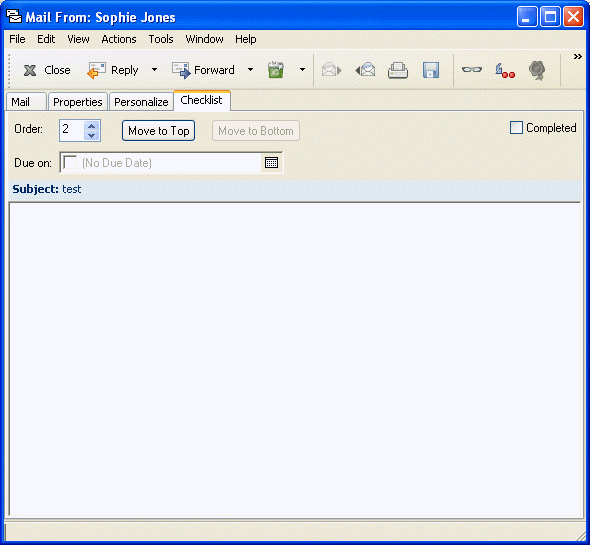Switch to the Personalize tab
Image resolution: width=590 pixels, height=545 pixels.
tap(141, 102)
